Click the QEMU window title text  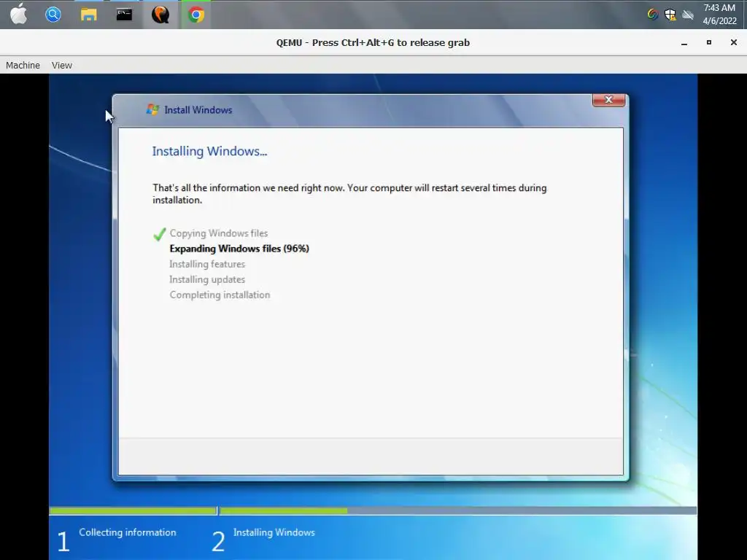[373, 43]
